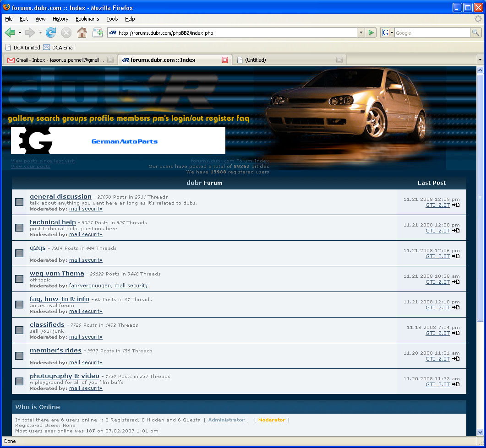The image size is (486, 448).
Task: Click the weg vom Thema forum status icon
Action: [19, 279]
